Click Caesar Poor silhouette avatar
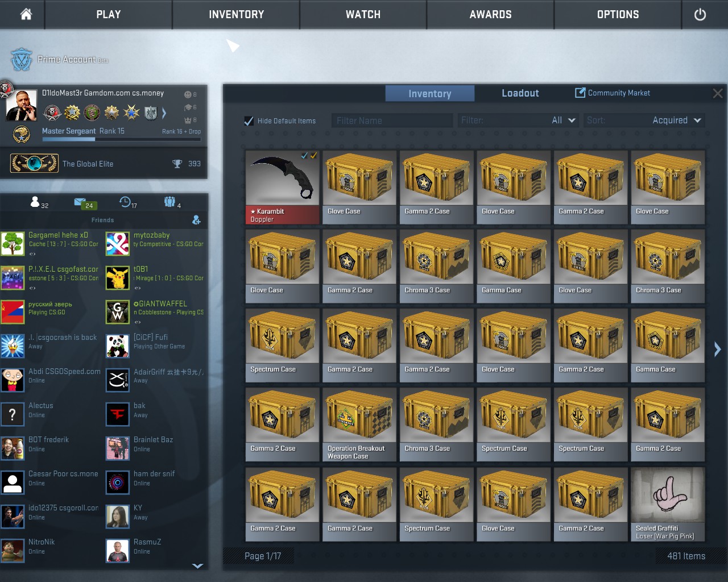Viewport: 728px width, 582px height. click(x=13, y=482)
